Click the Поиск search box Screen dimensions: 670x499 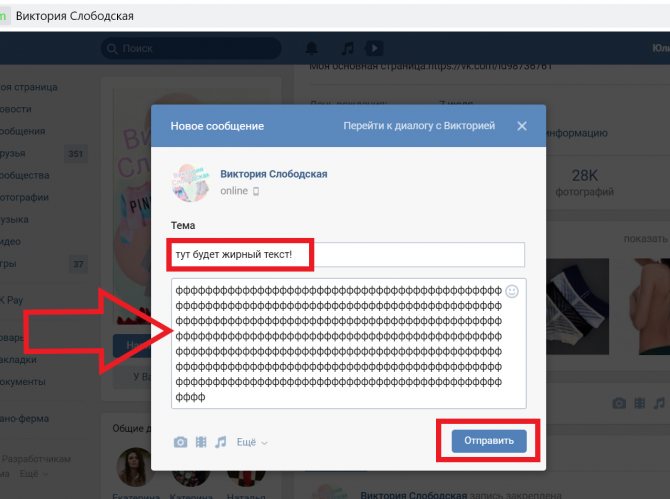click(x=191, y=48)
